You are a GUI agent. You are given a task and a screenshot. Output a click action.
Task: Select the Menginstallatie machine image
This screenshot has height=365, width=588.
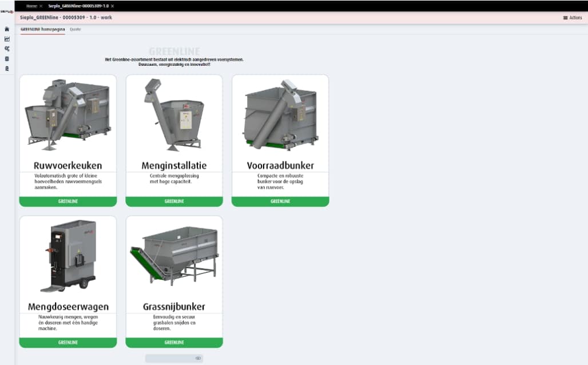click(174, 114)
